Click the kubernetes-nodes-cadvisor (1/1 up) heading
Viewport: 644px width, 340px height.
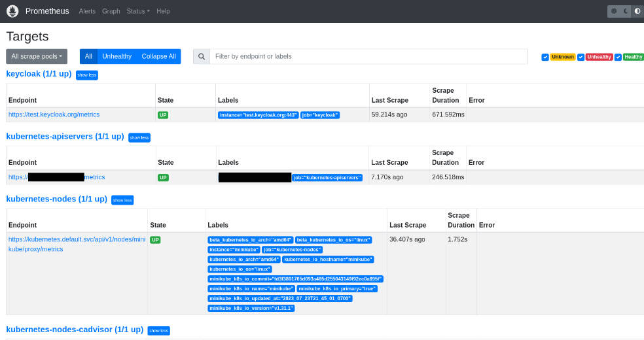click(x=75, y=330)
